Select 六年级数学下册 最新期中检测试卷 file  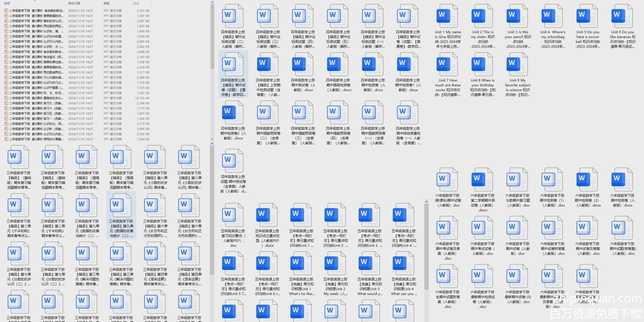pos(482,287)
